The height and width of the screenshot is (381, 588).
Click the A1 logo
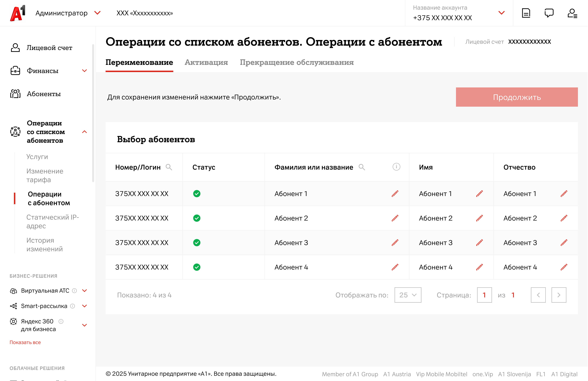point(18,13)
